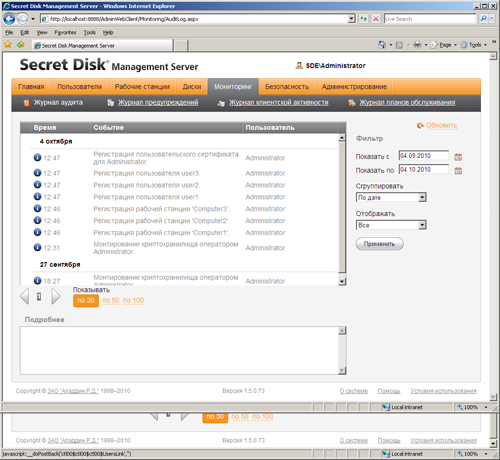Open the 'Отображать' Все dropdown
Screen dimensions: 500x460
(422, 225)
